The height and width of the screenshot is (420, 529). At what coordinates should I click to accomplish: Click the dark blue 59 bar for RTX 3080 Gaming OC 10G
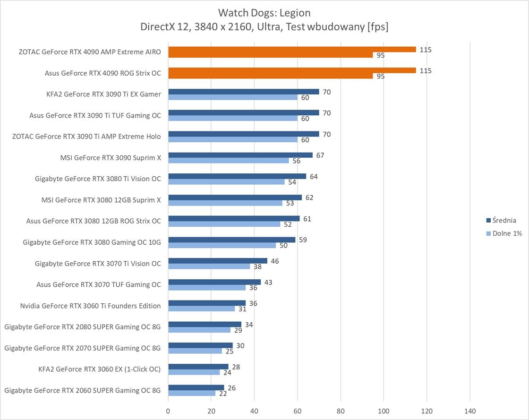[x=232, y=240]
